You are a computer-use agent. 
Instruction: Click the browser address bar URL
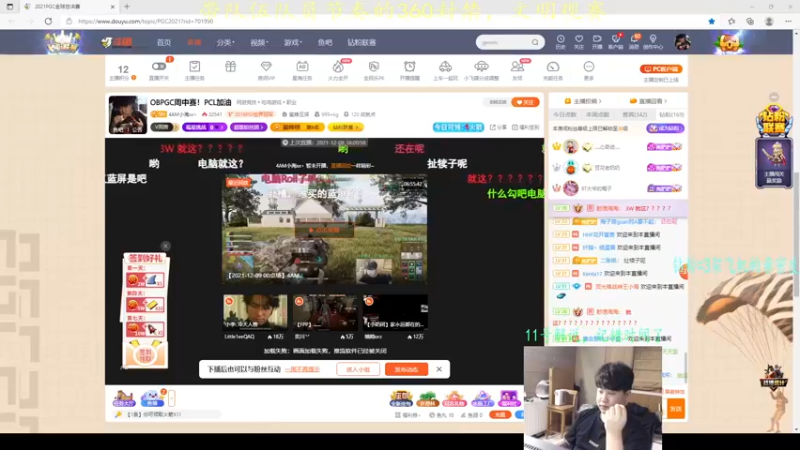pos(146,21)
